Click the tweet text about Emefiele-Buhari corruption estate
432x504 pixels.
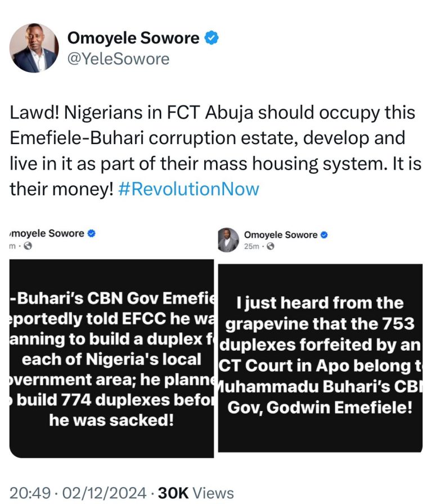213,151
